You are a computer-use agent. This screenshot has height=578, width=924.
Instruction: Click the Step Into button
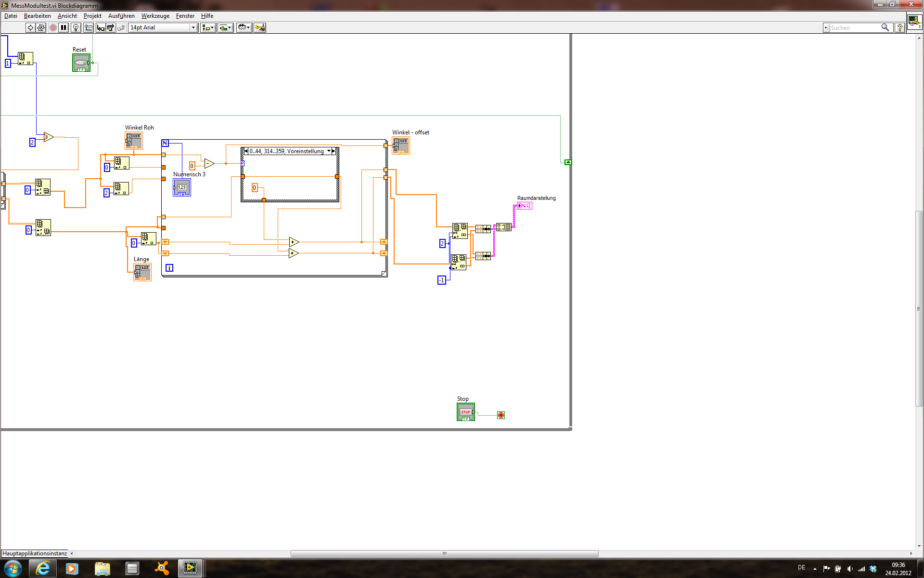click(x=100, y=28)
